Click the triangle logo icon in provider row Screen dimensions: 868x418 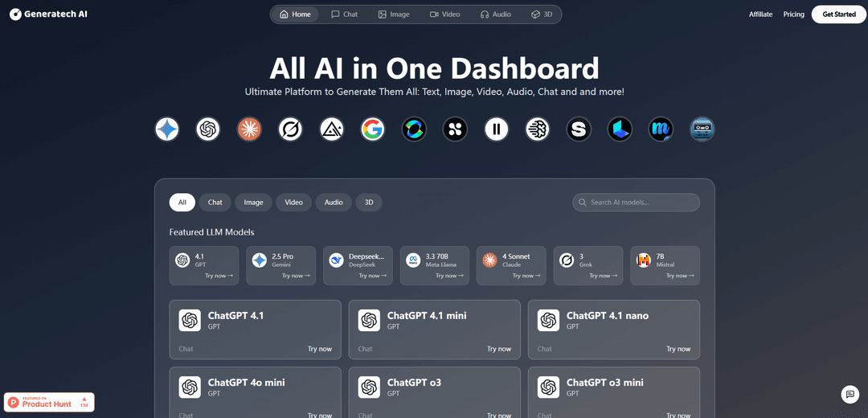click(332, 129)
